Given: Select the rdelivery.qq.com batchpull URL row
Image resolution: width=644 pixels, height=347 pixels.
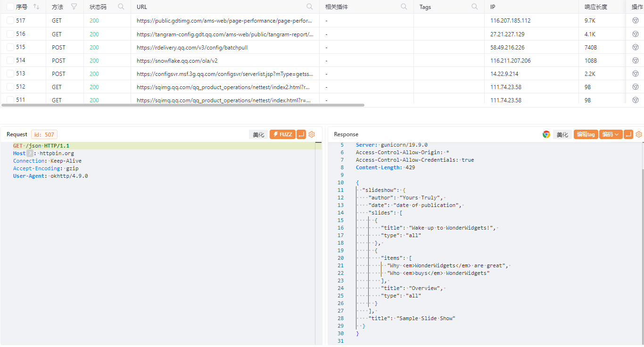Looking at the screenshot, I should point(192,47).
